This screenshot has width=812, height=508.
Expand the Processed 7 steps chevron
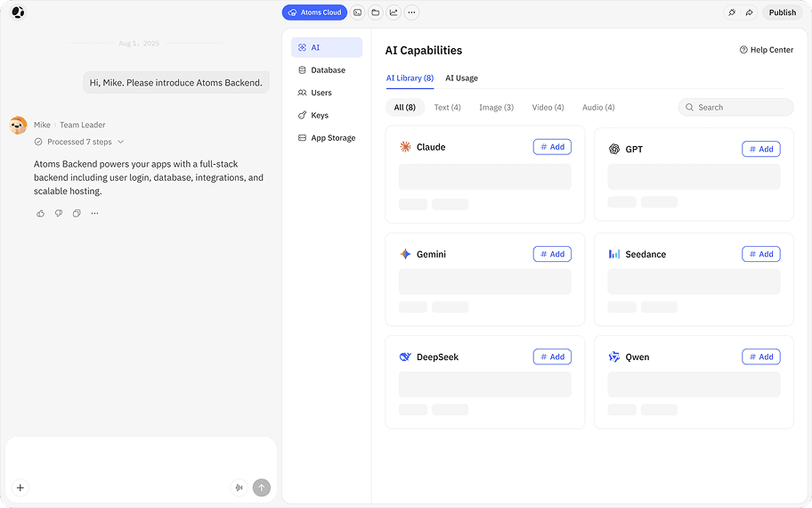click(x=121, y=142)
